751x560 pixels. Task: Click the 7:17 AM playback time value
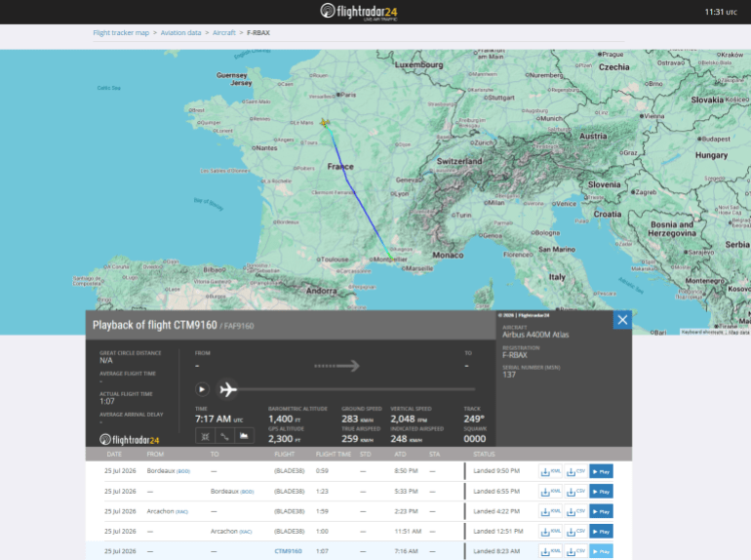click(218, 420)
